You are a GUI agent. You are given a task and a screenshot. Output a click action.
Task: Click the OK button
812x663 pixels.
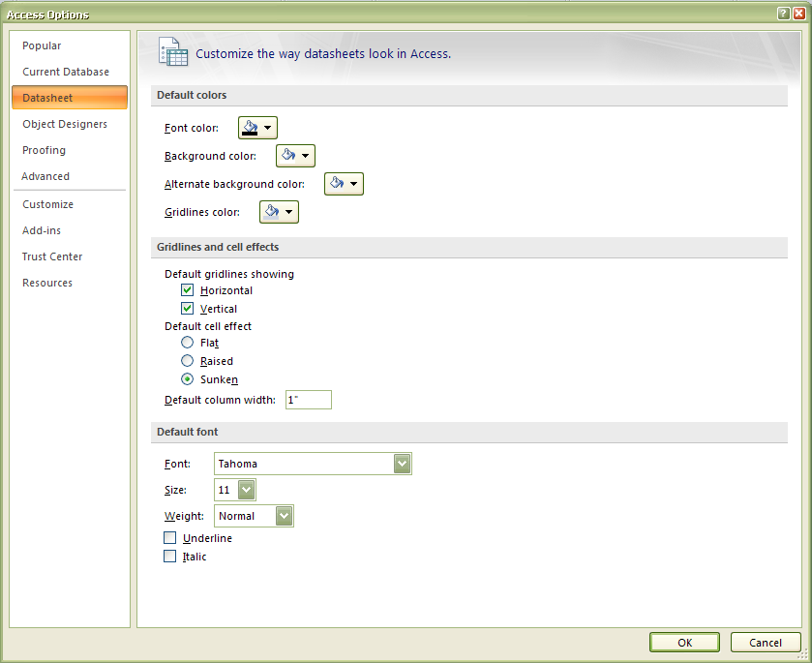pos(684,643)
